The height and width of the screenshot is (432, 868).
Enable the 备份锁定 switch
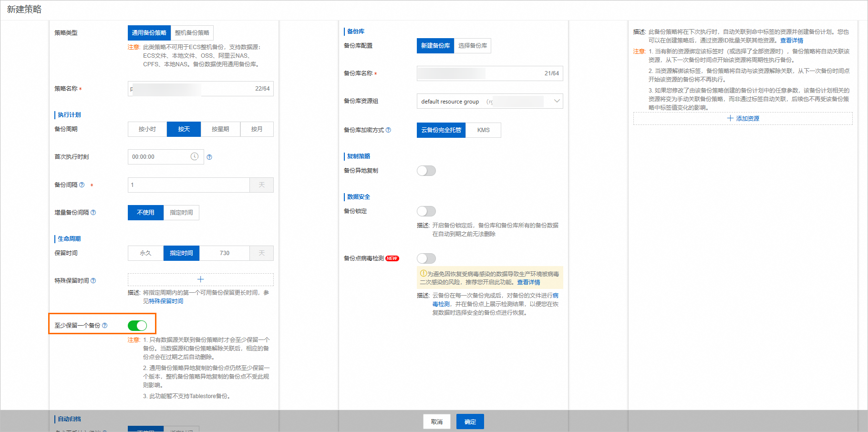point(426,211)
